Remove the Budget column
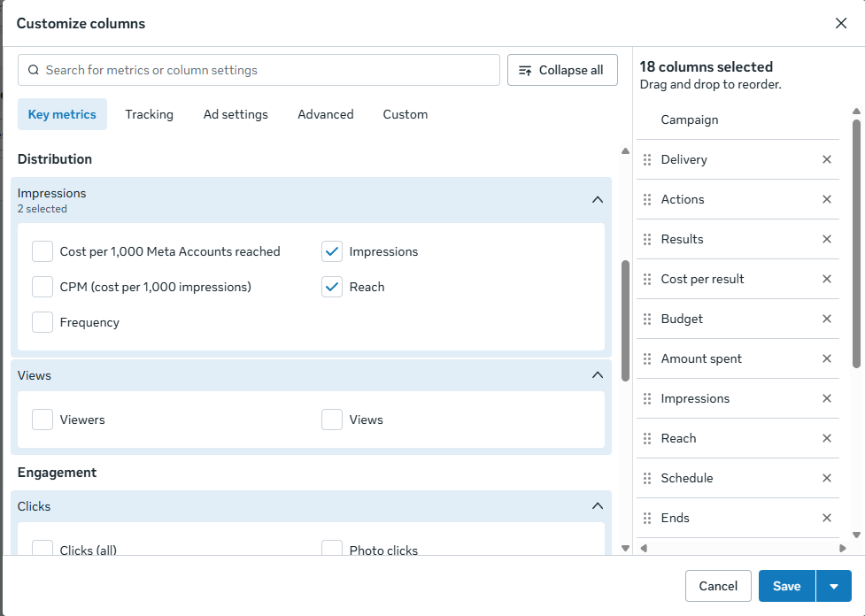865x616 pixels. coord(826,319)
